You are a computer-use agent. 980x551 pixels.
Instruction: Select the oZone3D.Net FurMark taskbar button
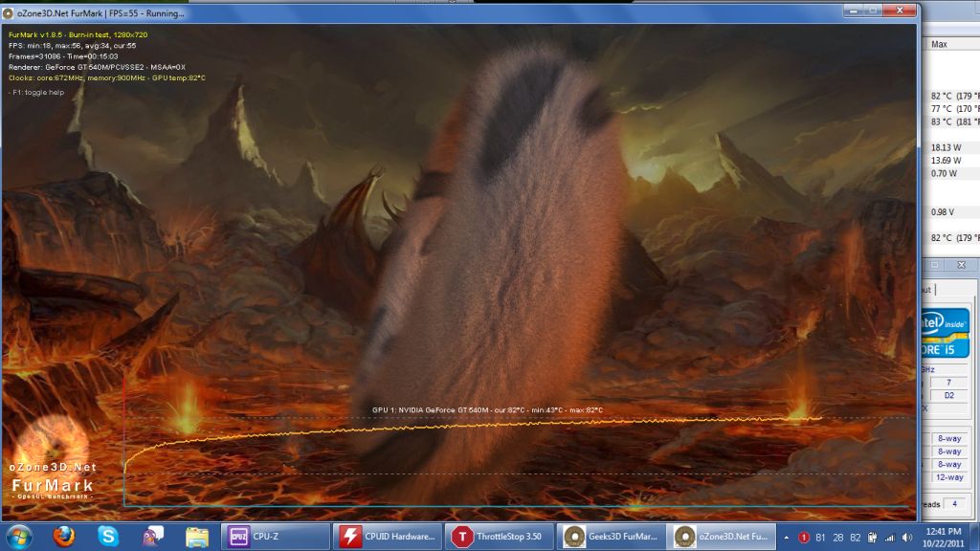[722, 537]
